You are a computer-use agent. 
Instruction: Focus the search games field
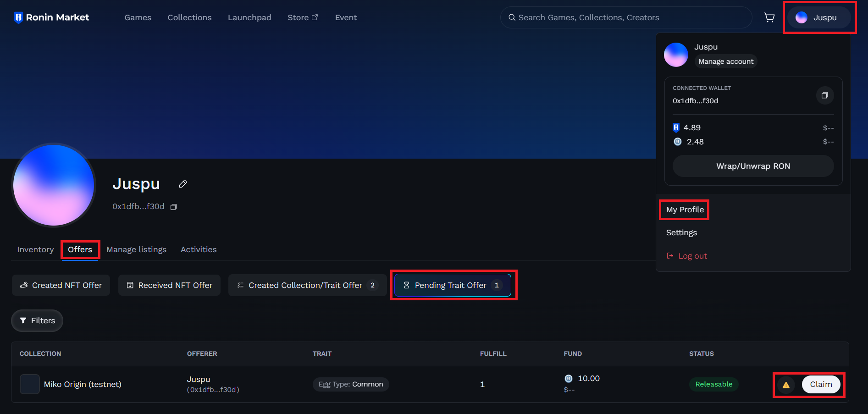[x=626, y=17]
